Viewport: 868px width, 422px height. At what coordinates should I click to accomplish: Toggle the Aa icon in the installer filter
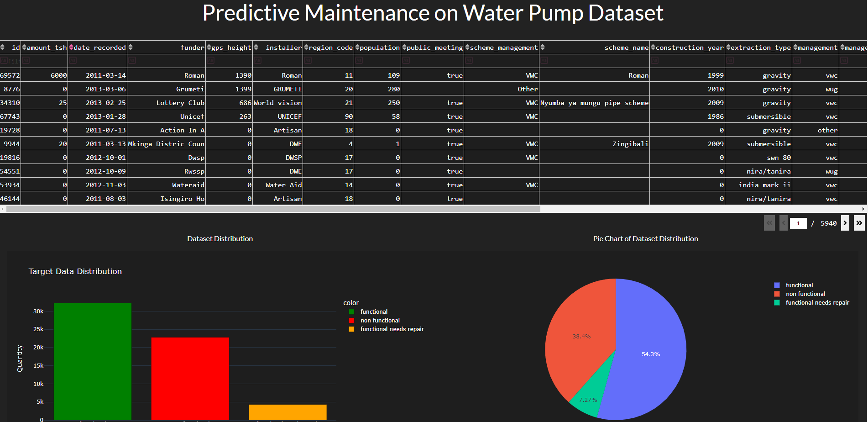[258, 60]
